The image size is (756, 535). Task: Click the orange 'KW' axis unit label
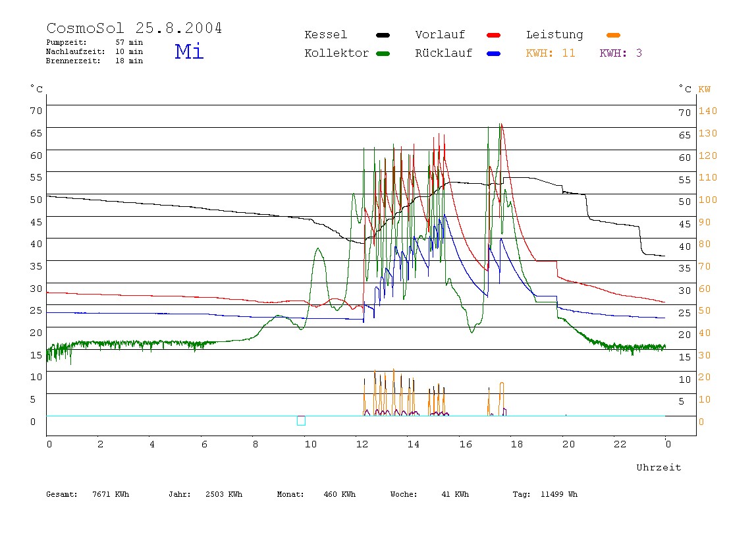tap(705, 89)
